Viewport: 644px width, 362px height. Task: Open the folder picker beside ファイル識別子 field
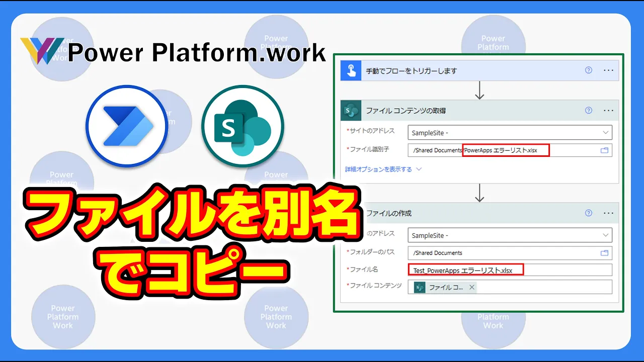point(605,150)
